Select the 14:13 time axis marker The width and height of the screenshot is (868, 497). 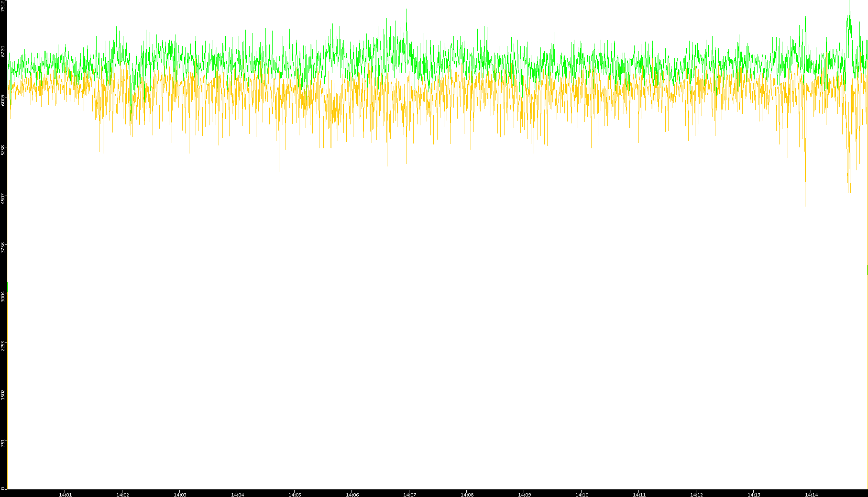click(x=754, y=494)
